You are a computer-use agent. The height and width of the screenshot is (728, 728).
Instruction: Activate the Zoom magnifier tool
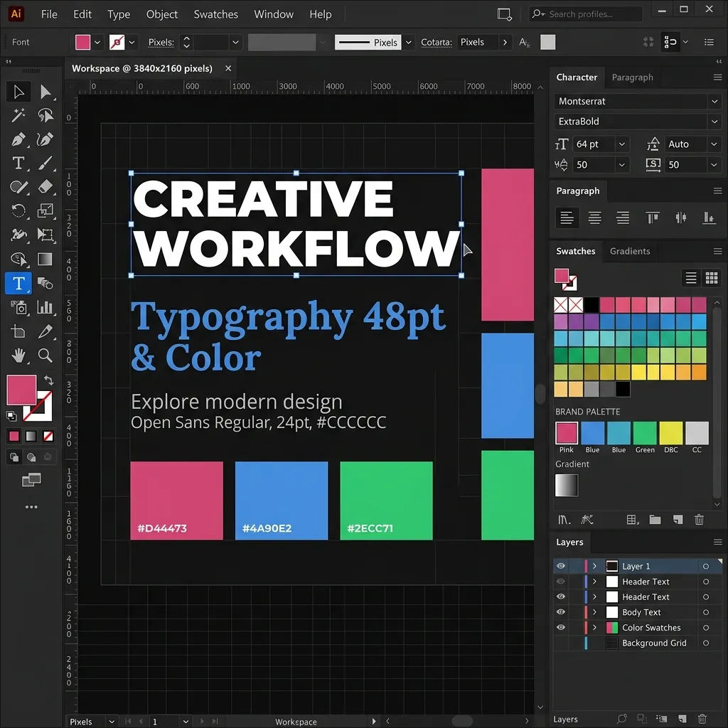coord(45,355)
